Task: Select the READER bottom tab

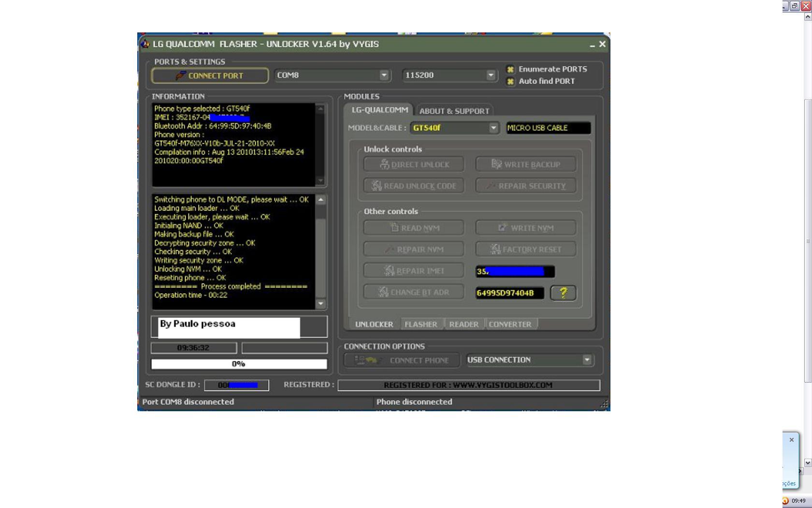Action: [464, 324]
